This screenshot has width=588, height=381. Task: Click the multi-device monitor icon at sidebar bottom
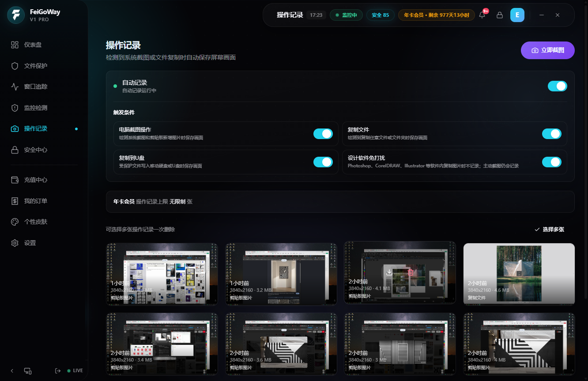(27, 371)
